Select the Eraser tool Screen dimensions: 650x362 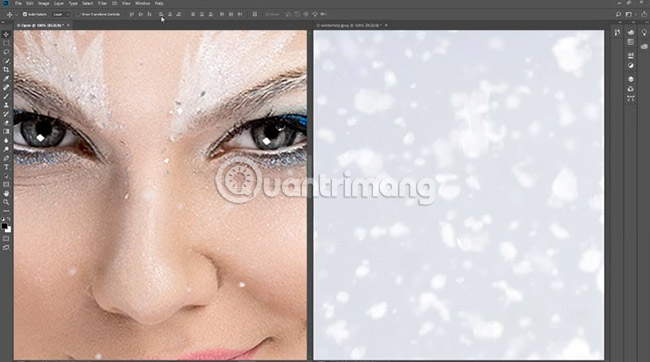(x=6, y=123)
